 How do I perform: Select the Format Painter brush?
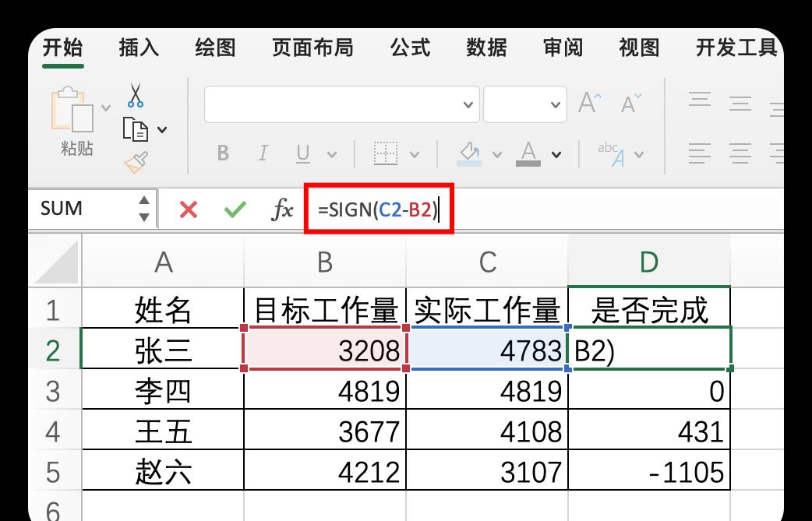tap(136, 163)
